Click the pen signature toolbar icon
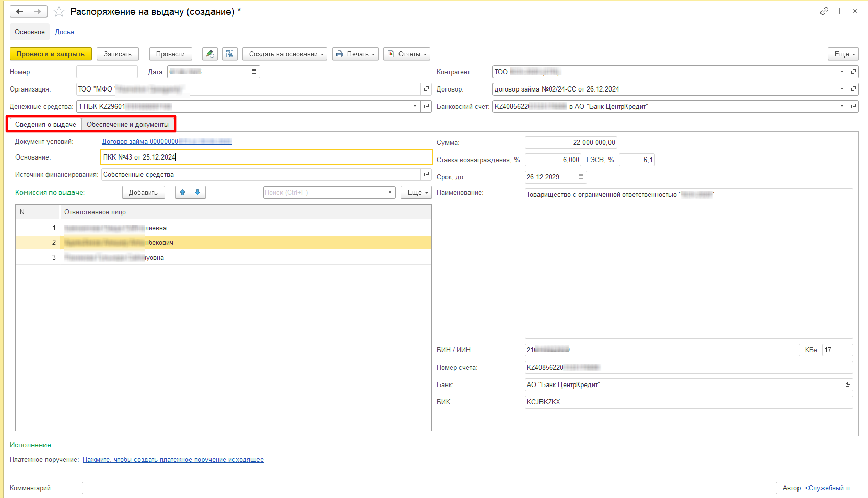Viewport: 868px width, 498px height. click(209, 54)
